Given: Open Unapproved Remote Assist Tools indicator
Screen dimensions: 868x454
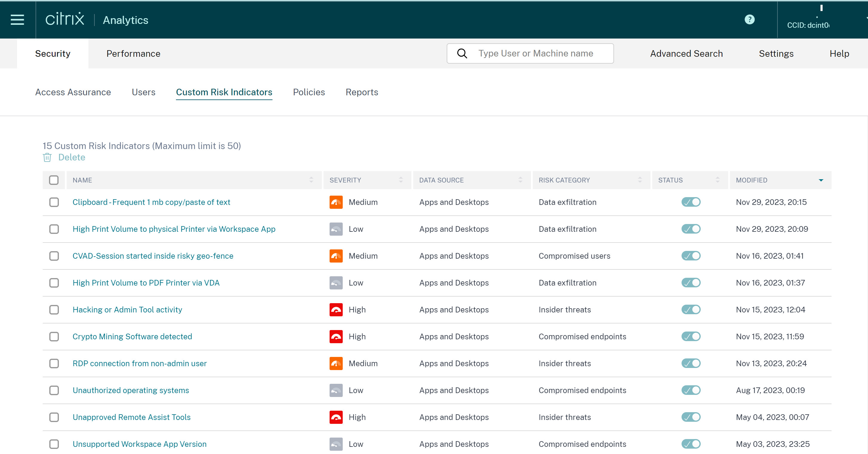Looking at the screenshot, I should [x=131, y=417].
